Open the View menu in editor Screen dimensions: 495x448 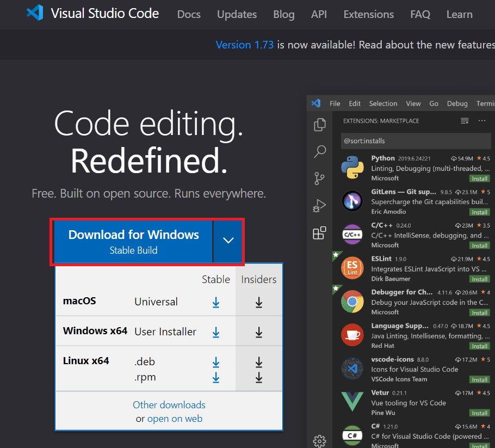click(413, 103)
